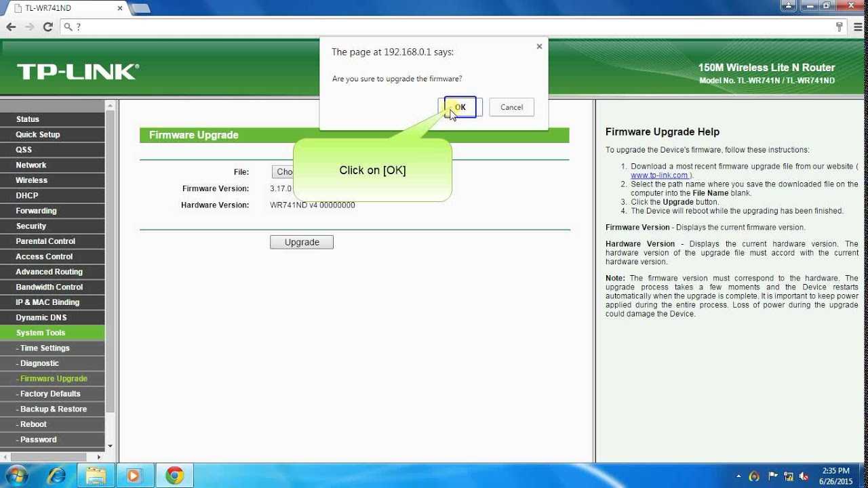
Task: Open the Backup & Restore submenu
Action: [x=52, y=409]
